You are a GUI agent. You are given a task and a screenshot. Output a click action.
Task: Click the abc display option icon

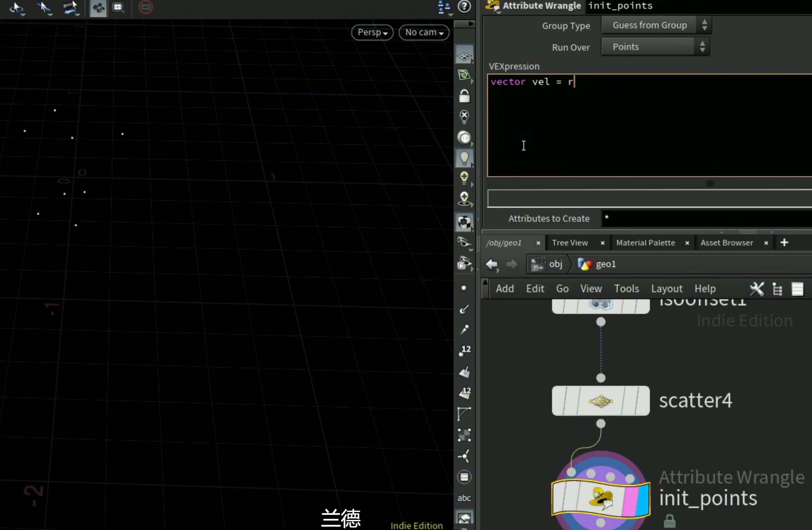(464, 498)
